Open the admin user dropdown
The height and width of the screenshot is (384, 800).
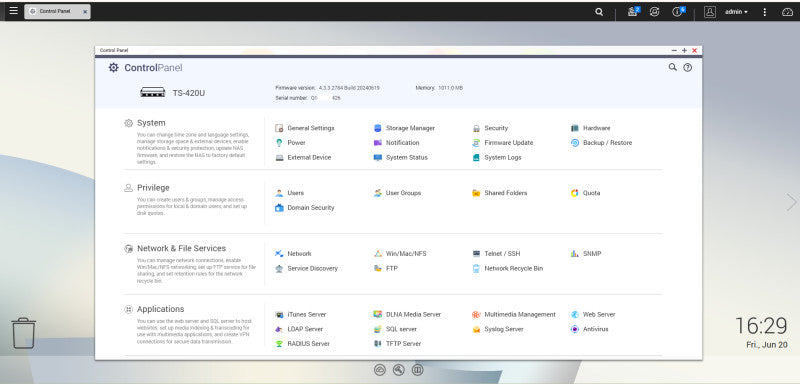pyautogui.click(x=736, y=12)
